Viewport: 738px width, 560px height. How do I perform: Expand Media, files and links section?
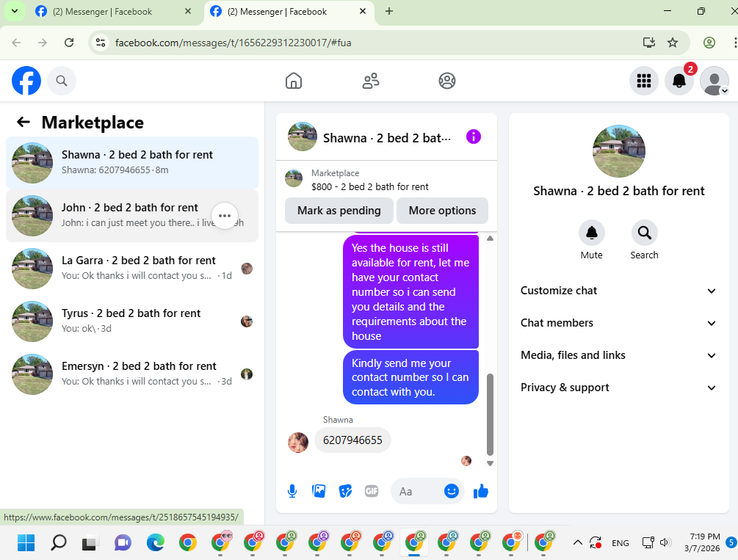[x=618, y=355]
